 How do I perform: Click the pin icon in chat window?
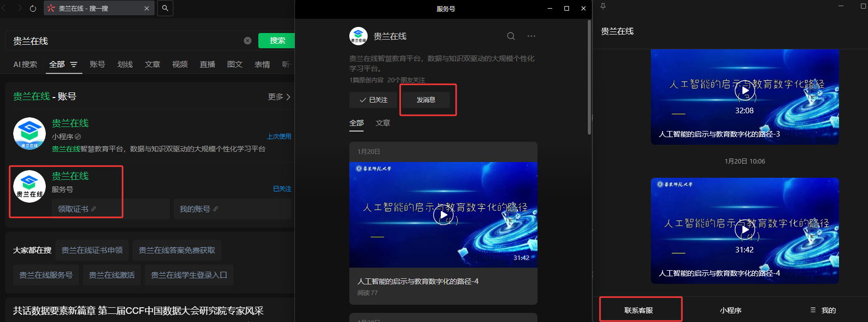603,6
